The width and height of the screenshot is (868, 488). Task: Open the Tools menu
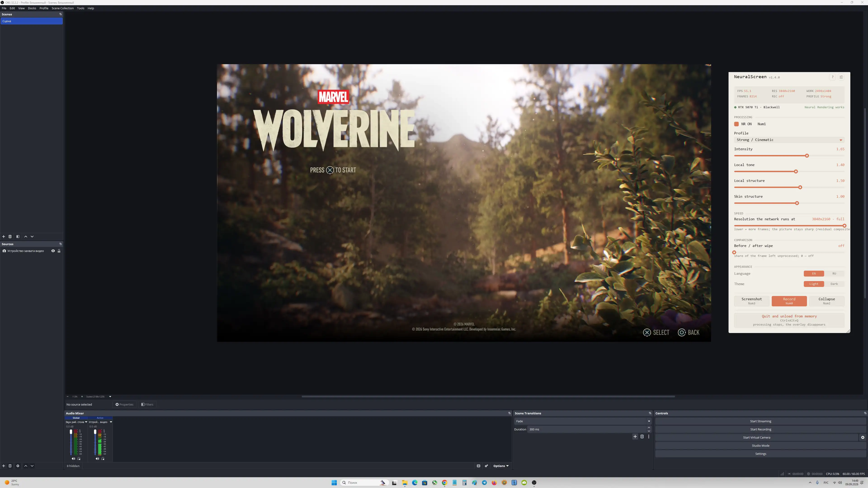[80, 8]
